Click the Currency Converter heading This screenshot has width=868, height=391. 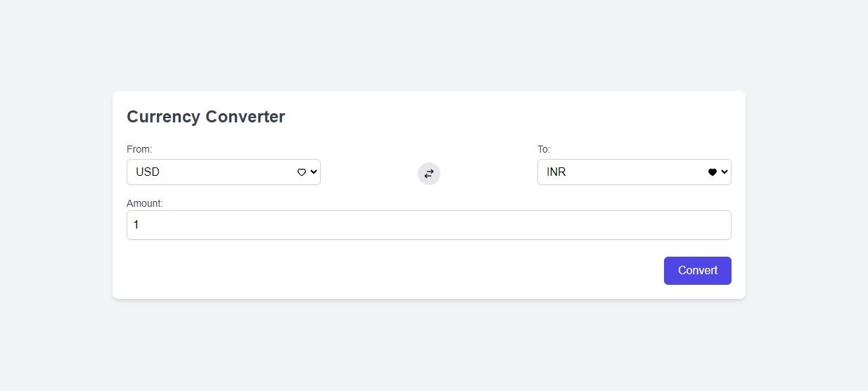click(x=205, y=117)
